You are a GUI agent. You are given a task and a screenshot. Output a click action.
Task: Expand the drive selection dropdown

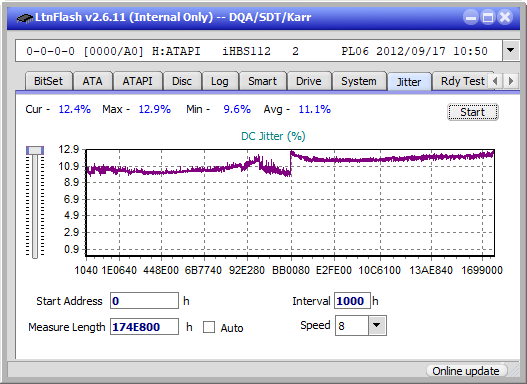(x=511, y=51)
